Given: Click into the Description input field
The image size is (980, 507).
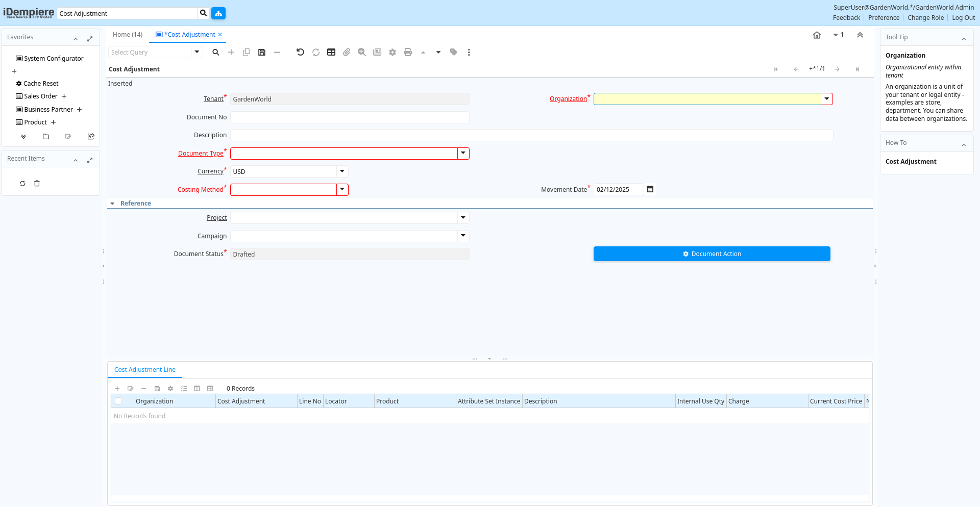Looking at the screenshot, I should (531, 135).
